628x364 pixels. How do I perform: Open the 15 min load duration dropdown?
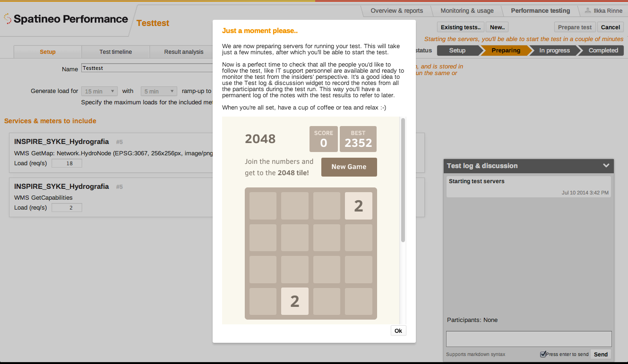[99, 91]
